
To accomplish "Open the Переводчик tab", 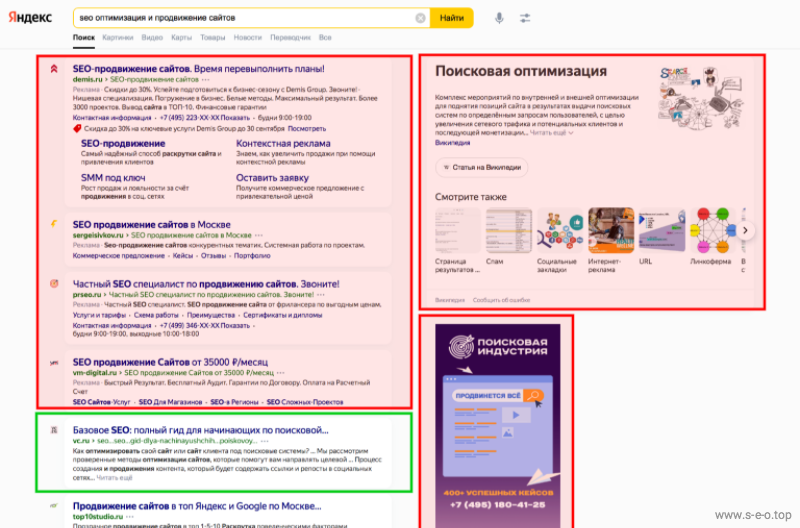I will (290, 38).
